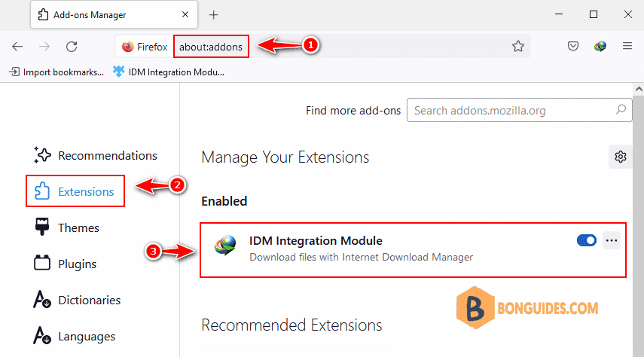Open the extensions gear tools menu
Screen dimensions: 644x357
pos(620,157)
